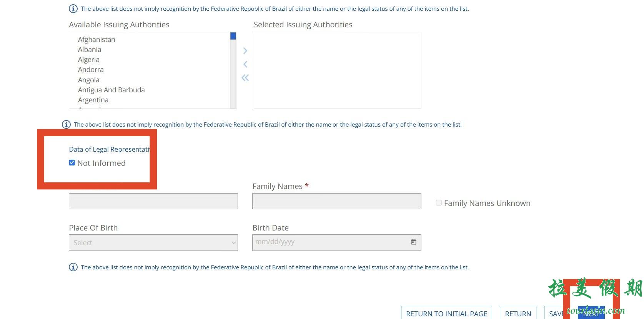Choose Antigua And Barbuda in the list

111,90
